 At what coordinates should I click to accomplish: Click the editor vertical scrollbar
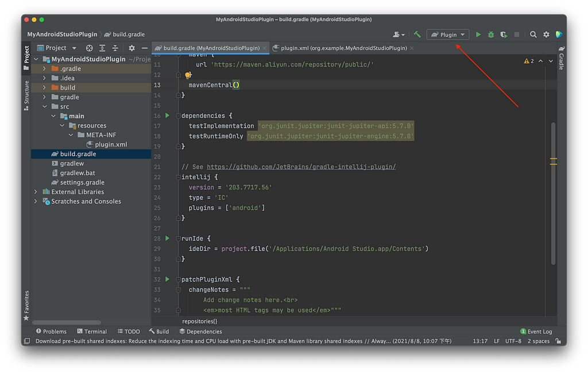point(553,194)
